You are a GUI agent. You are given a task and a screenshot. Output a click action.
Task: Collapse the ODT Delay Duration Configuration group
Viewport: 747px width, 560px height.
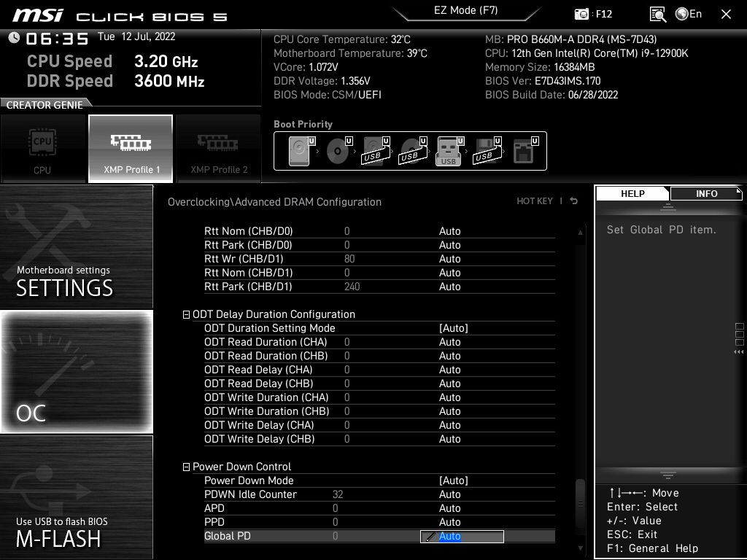186,315
